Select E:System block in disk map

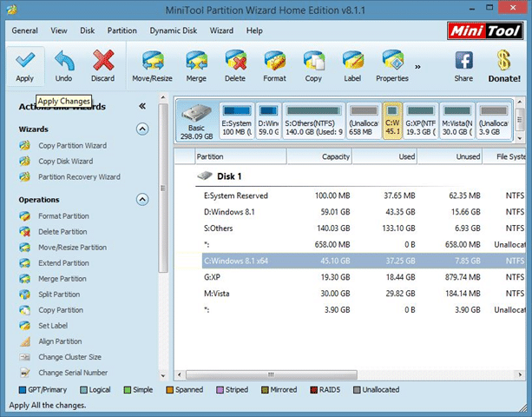point(237,121)
